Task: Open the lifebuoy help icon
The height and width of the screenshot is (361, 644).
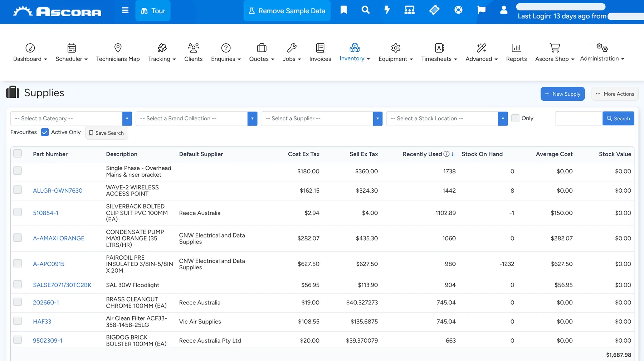Action: click(x=458, y=10)
